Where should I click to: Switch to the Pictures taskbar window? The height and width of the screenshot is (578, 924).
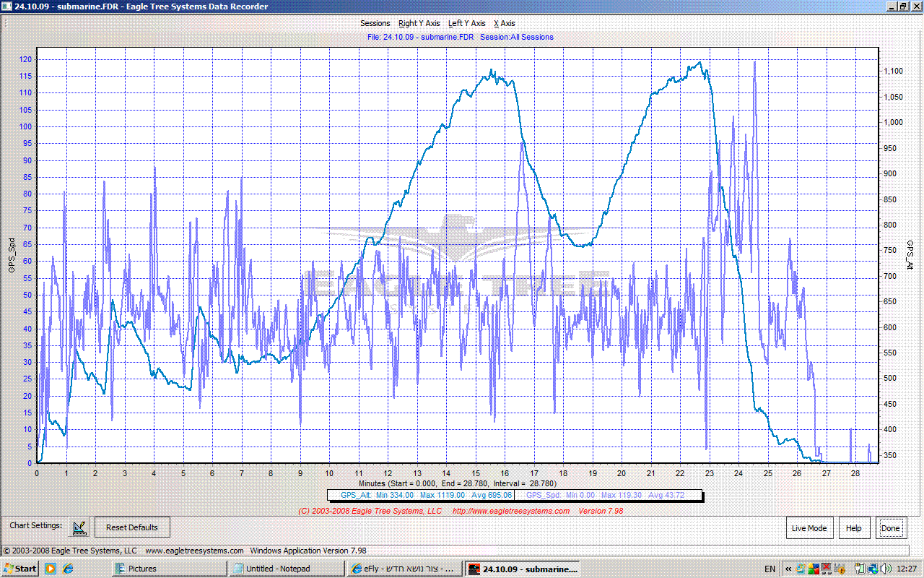(169, 569)
